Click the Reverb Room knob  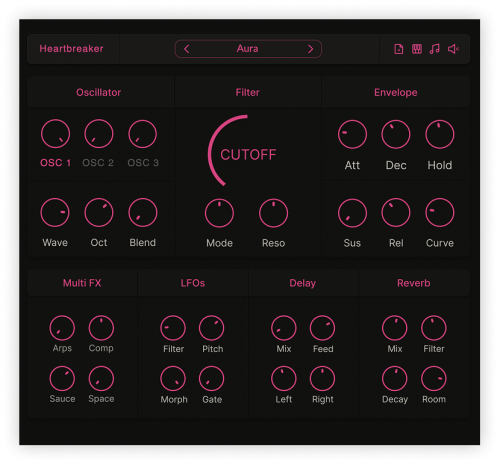tap(434, 379)
